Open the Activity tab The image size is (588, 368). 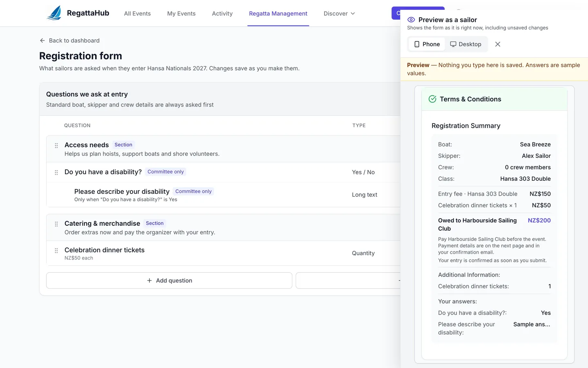pos(222,13)
